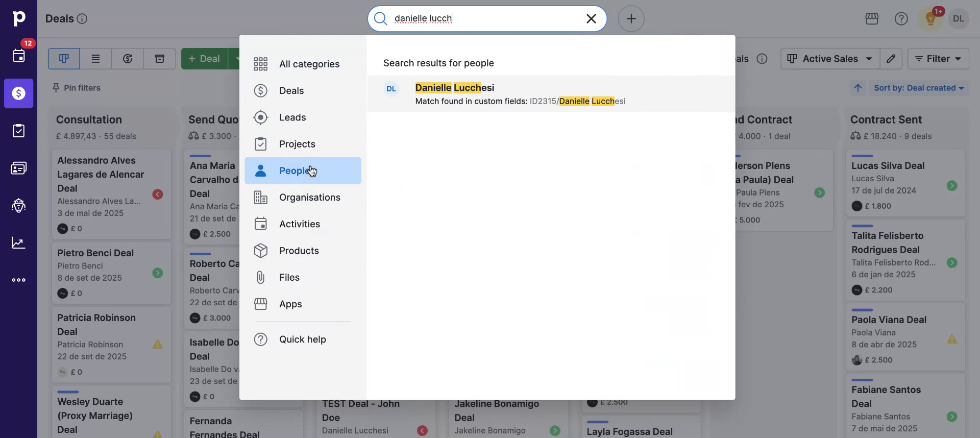
Task: Click the edit pipeline pencil icon
Action: [x=891, y=59]
